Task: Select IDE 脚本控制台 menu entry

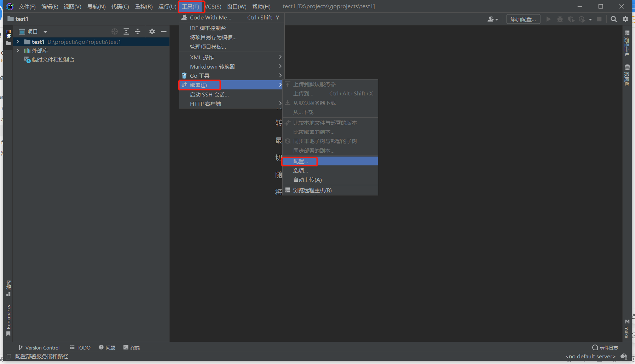Action: (232, 28)
